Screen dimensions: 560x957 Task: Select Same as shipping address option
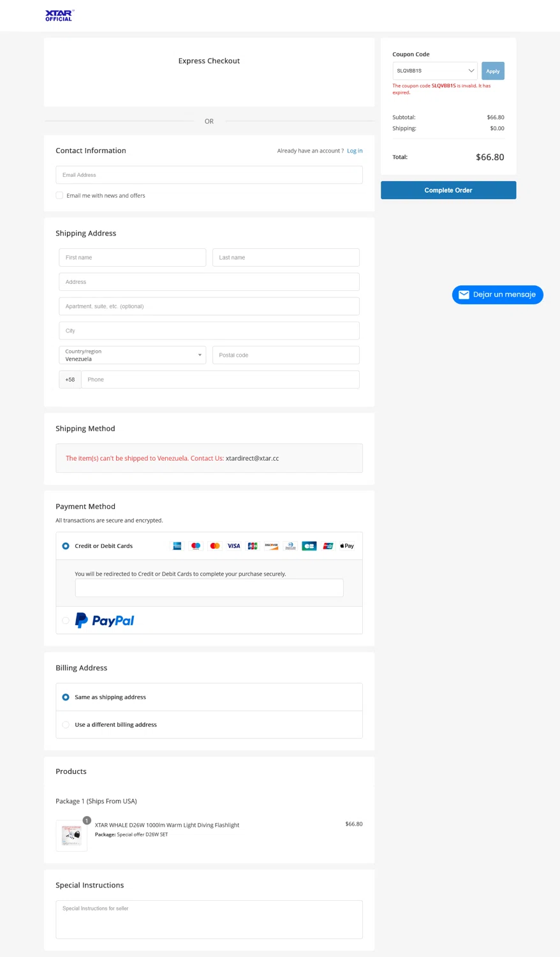point(66,697)
